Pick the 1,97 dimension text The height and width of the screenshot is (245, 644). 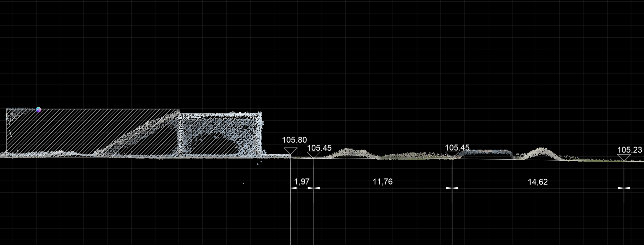(x=302, y=182)
